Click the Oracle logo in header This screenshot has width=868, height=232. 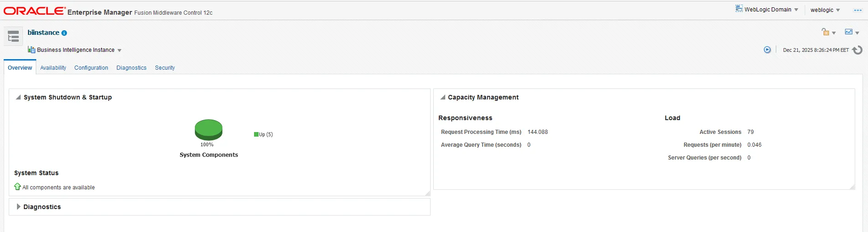pos(34,11)
